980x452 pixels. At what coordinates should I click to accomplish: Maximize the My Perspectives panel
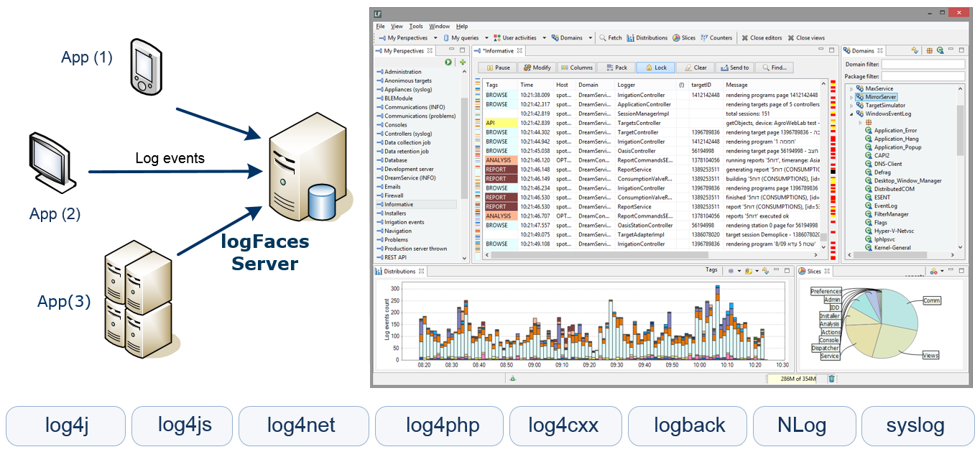coord(463,50)
